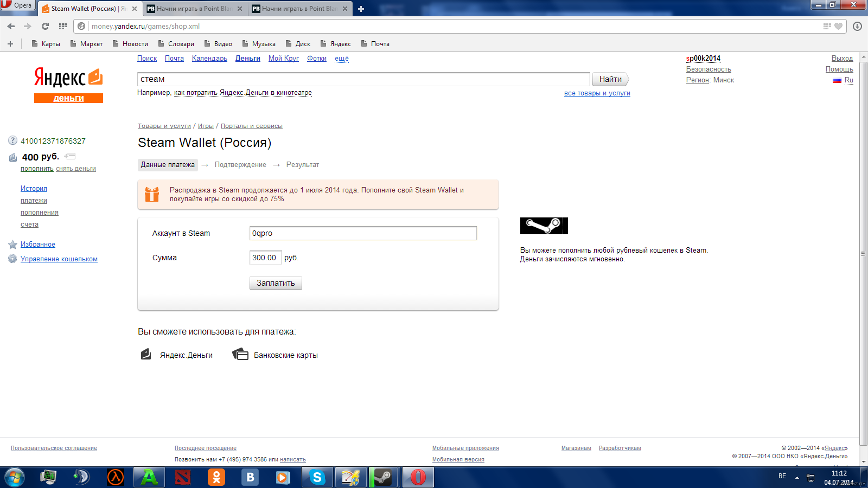Click the Безопасность link
The width and height of the screenshot is (868, 488).
coord(709,69)
